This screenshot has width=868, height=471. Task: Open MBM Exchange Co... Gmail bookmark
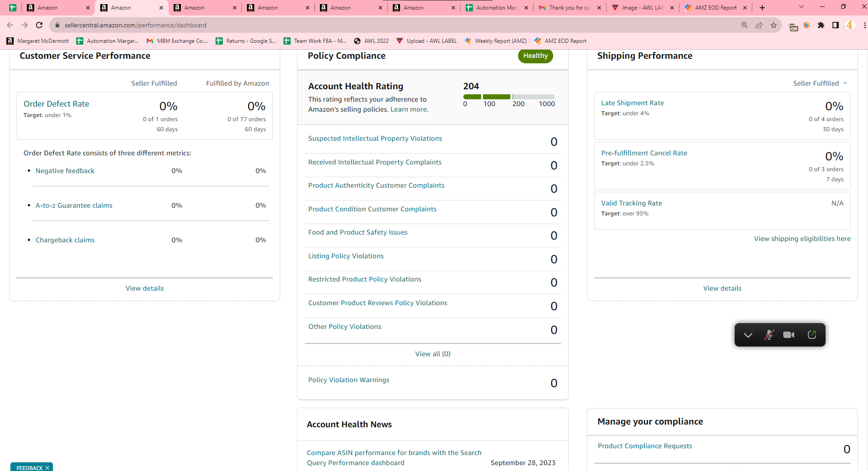tap(177, 41)
